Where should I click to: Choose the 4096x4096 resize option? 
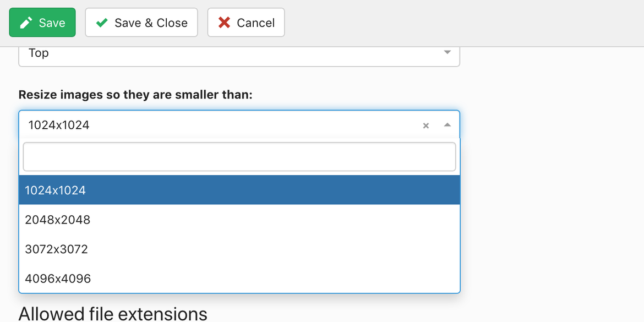(x=239, y=279)
